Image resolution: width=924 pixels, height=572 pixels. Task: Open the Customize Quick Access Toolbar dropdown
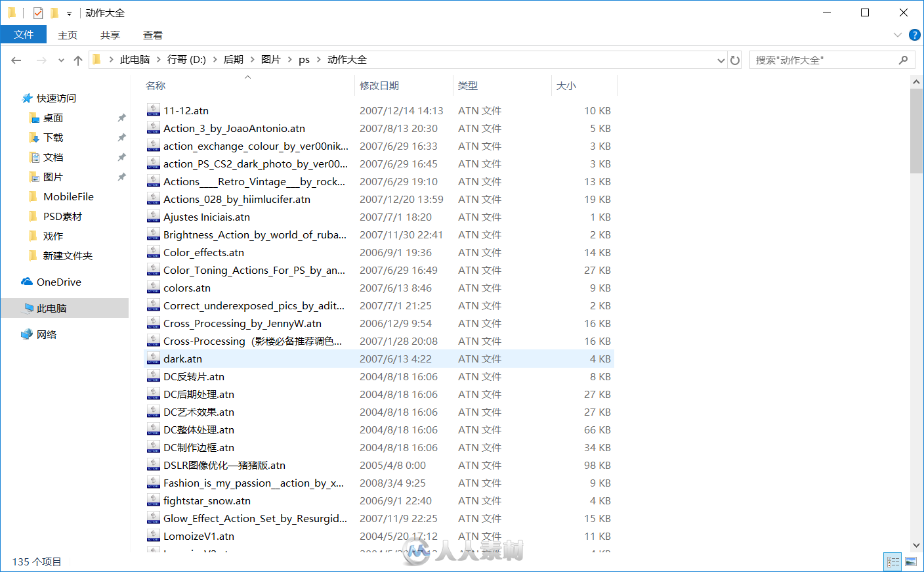pyautogui.click(x=69, y=13)
